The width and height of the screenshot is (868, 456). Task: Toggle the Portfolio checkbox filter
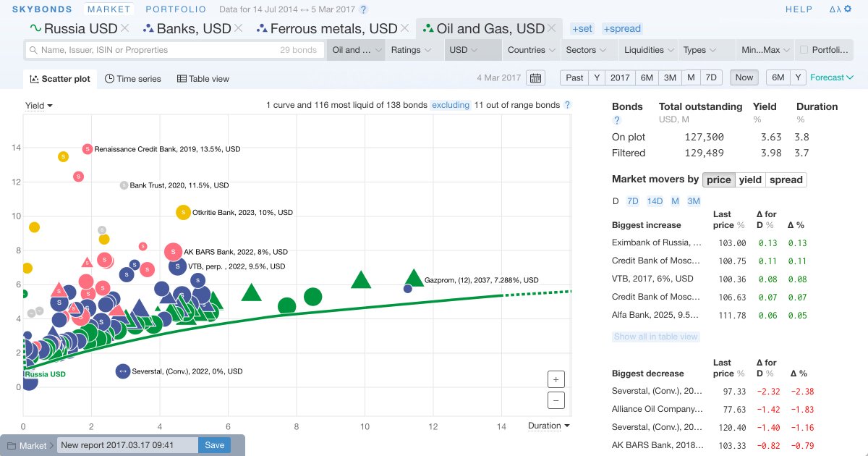804,50
